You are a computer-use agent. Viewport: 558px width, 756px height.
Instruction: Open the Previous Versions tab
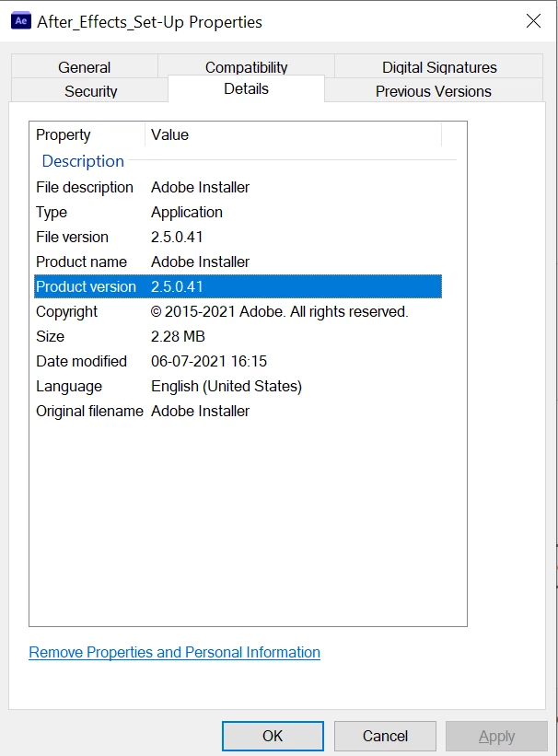pyautogui.click(x=433, y=90)
